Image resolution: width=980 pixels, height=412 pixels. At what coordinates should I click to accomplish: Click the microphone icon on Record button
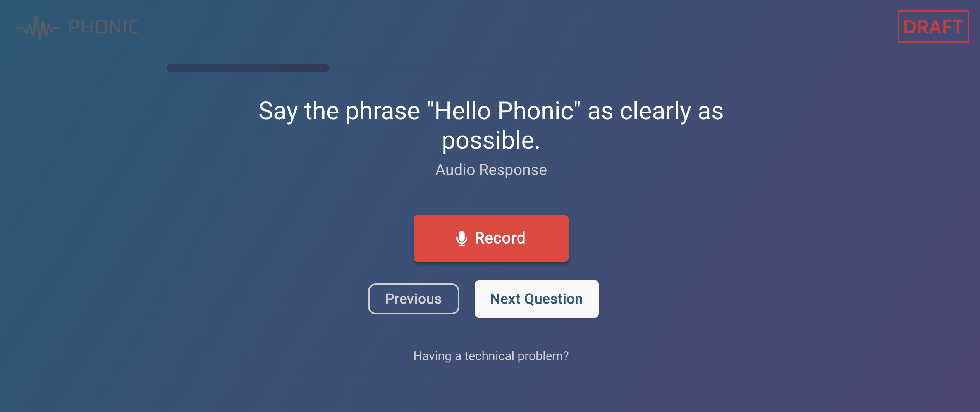coord(461,238)
